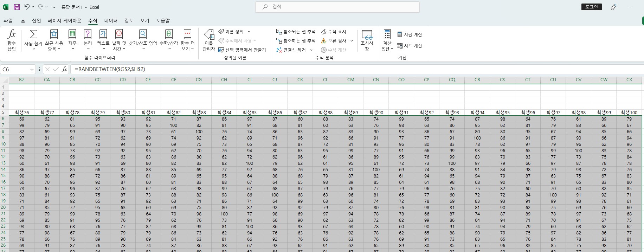Viewport: 644px width, 252px height.
Task: Click Calculate Sheet (시트 계산)
Action: tap(410, 46)
